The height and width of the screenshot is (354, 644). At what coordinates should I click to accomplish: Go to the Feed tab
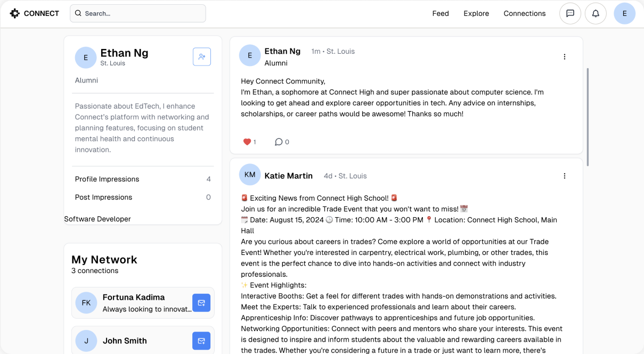pos(440,13)
